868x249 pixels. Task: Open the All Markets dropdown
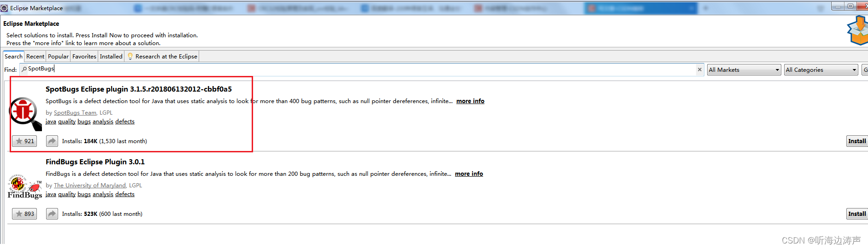(x=744, y=70)
